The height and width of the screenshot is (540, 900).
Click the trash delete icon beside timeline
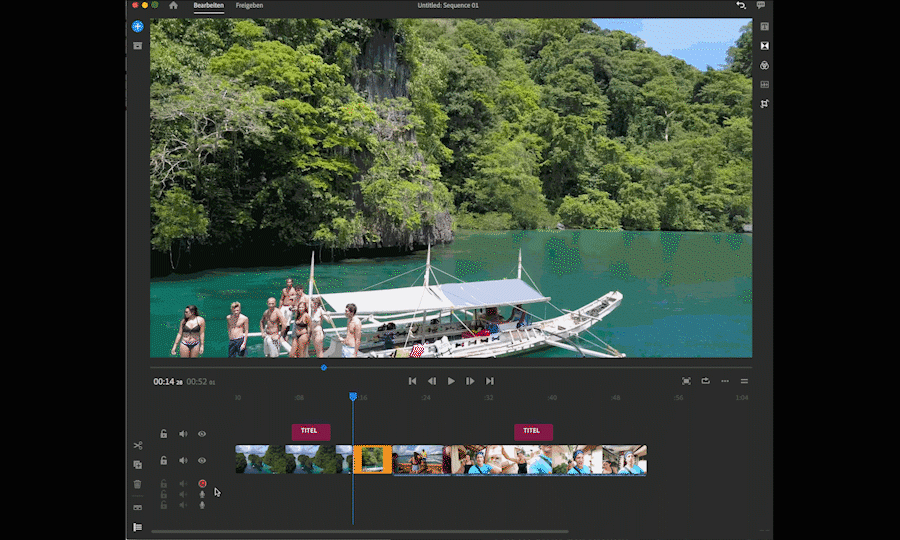click(x=137, y=484)
